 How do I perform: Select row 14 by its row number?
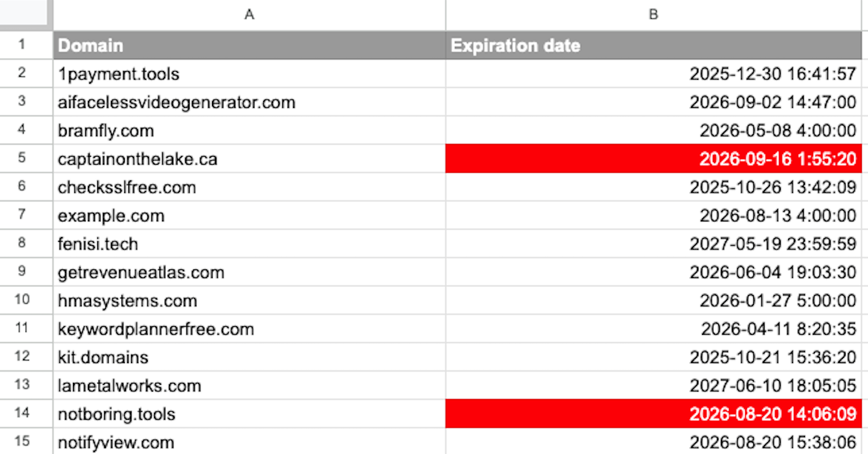pyautogui.click(x=26, y=413)
